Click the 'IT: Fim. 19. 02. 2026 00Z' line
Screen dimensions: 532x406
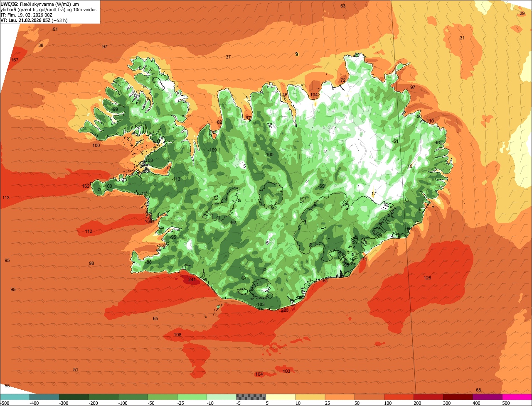coord(27,15)
